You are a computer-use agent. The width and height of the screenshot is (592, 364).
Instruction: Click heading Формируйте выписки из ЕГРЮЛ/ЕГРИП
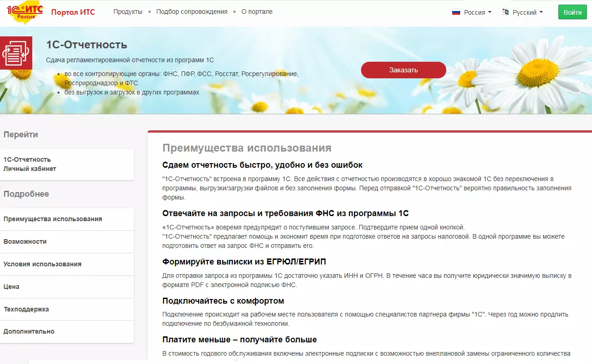pyautogui.click(x=244, y=262)
